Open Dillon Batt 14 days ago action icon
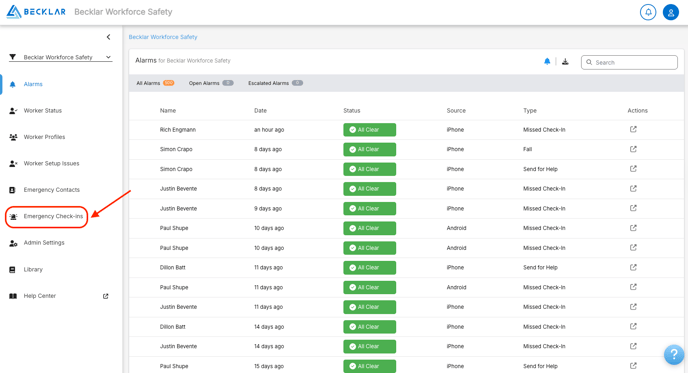This screenshot has width=688, height=373. [x=633, y=326]
